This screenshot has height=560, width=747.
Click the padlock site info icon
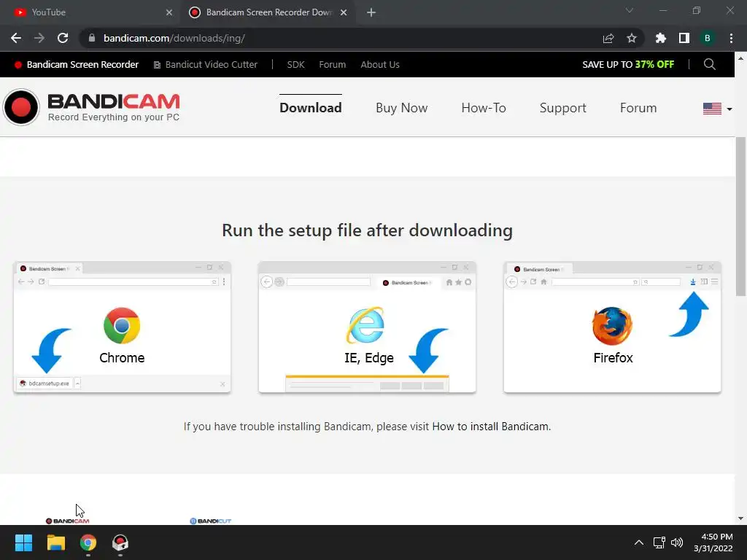(x=92, y=38)
